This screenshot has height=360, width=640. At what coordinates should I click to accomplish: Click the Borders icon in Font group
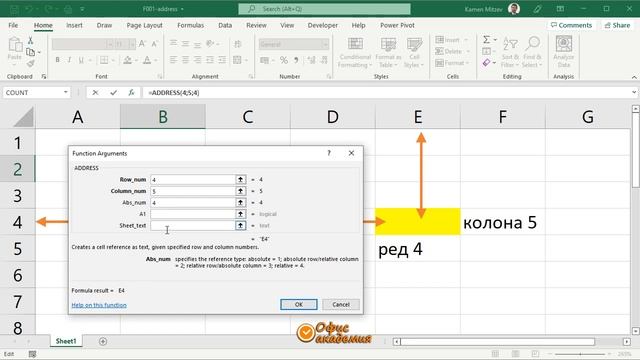(104, 60)
